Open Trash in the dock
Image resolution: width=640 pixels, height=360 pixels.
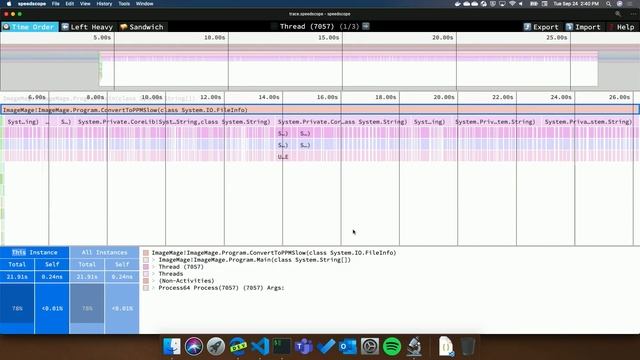point(468,347)
